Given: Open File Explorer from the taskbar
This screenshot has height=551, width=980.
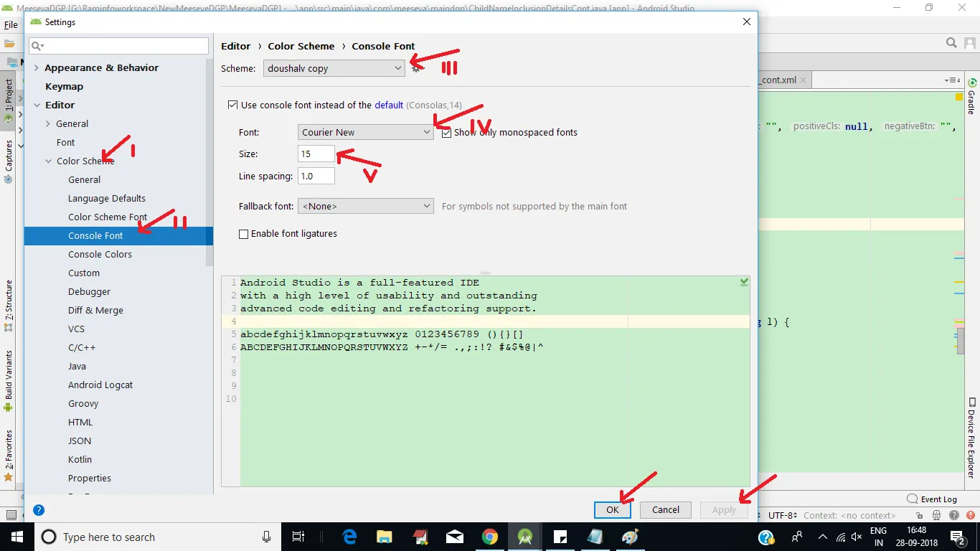Looking at the screenshot, I should coord(385,537).
